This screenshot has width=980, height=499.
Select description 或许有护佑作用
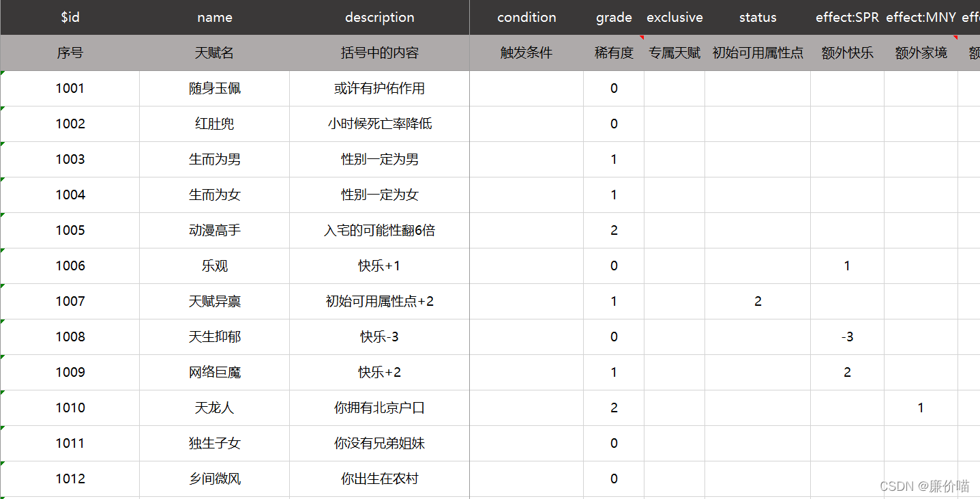[379, 88]
